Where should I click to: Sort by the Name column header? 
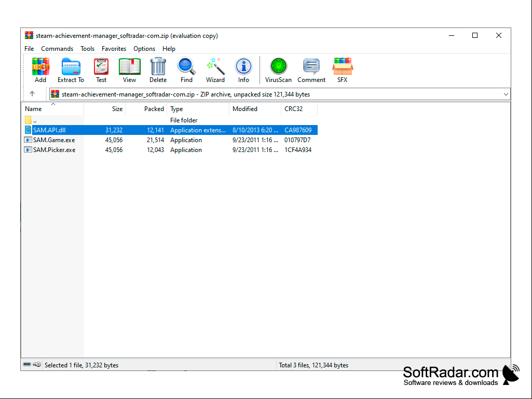click(52, 109)
